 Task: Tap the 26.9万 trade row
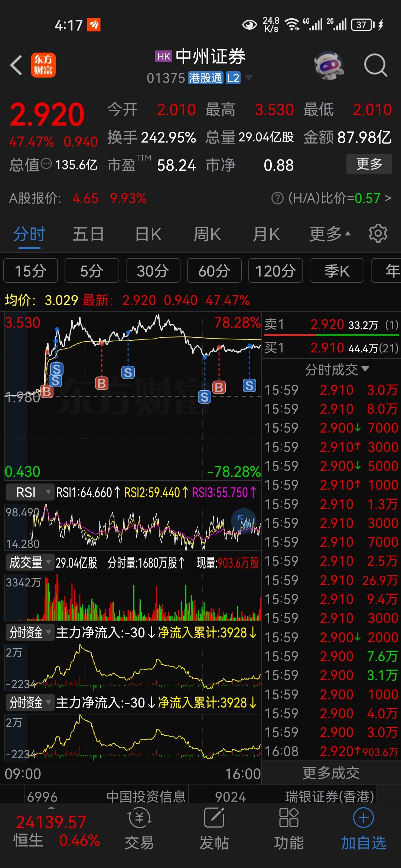(x=331, y=580)
